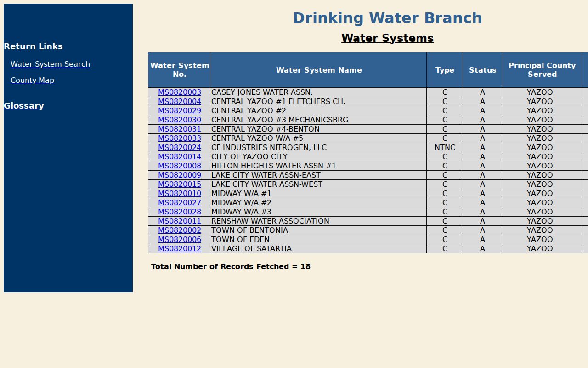The height and width of the screenshot is (368, 588).
Task: Open City of Yazoo City's MS0820014 link
Action: pos(180,157)
